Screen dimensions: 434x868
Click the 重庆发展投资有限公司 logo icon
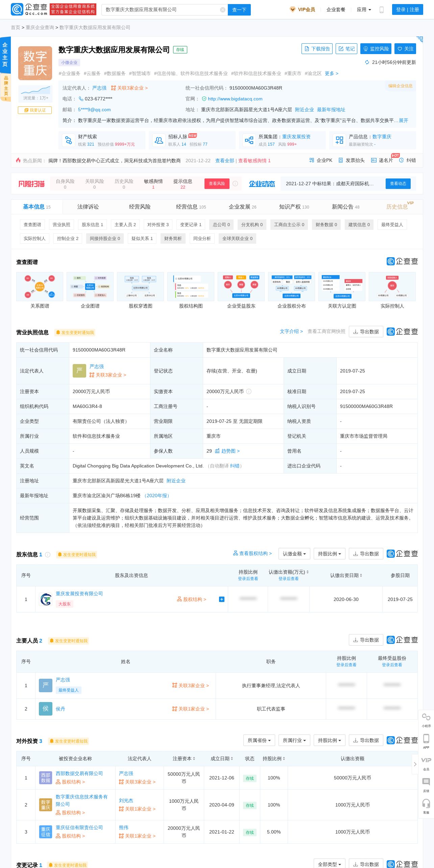click(46, 599)
